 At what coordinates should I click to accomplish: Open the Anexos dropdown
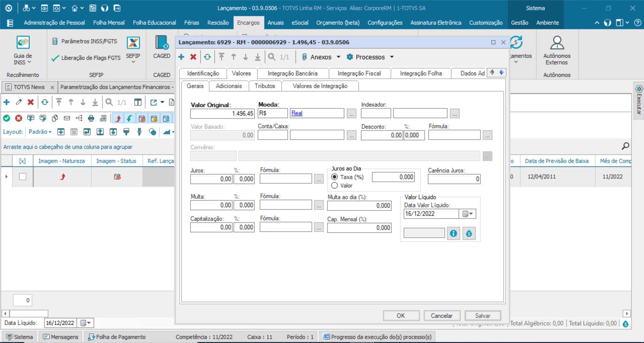(321, 57)
